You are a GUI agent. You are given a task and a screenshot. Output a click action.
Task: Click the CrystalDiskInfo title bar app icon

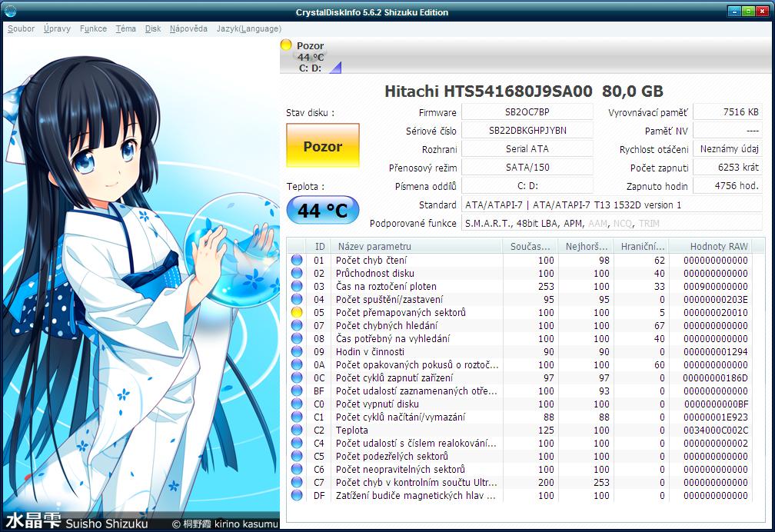pos(10,11)
